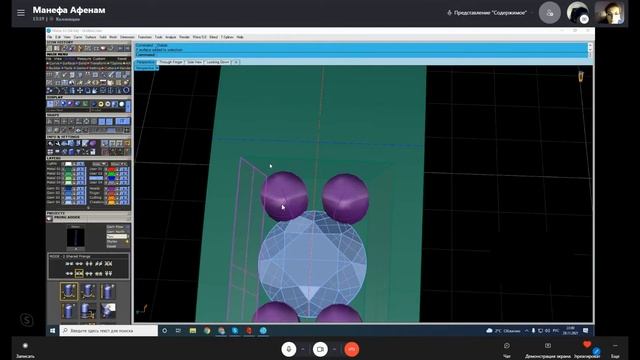Click the yellow ring display icon
Viewport: 640px width, 360px height.
point(101,104)
